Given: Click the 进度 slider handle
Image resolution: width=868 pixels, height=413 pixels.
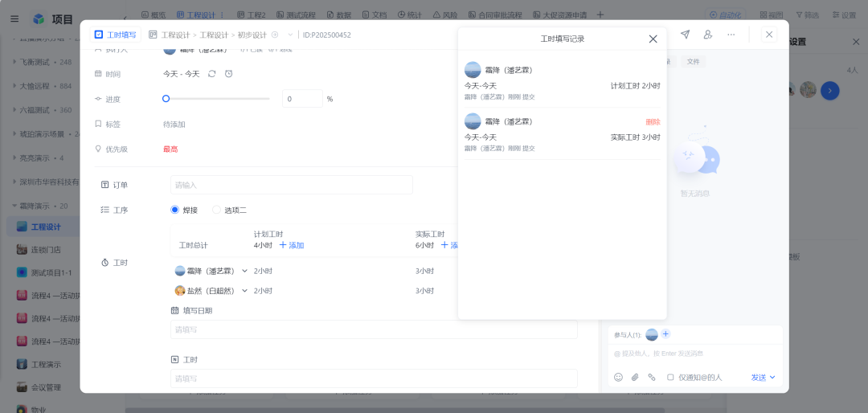Looking at the screenshot, I should click(166, 99).
